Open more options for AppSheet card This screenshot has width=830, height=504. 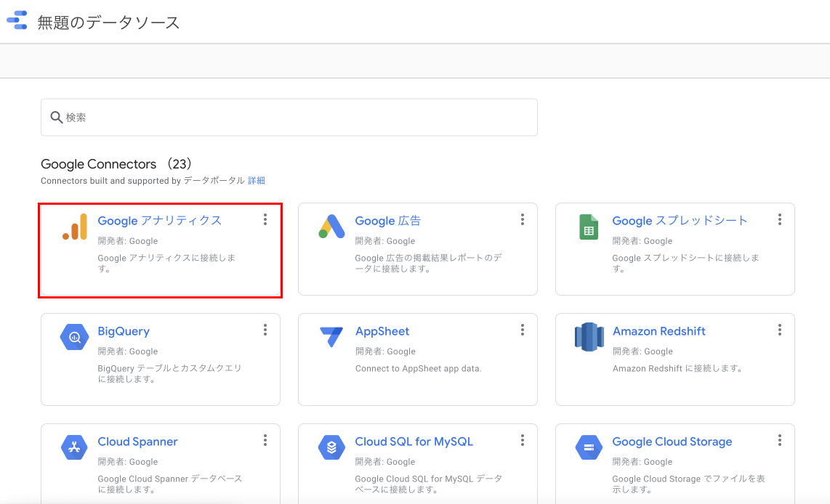click(523, 330)
